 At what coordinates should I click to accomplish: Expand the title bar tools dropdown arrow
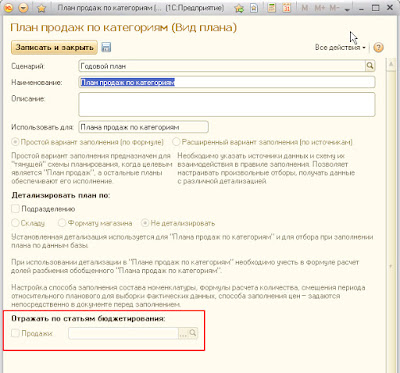pyautogui.click(x=347, y=10)
